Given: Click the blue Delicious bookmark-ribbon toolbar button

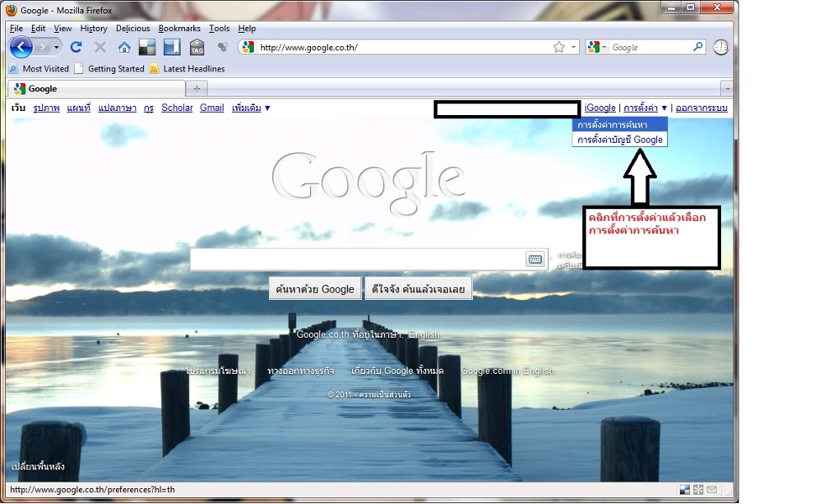Looking at the screenshot, I should 171,47.
